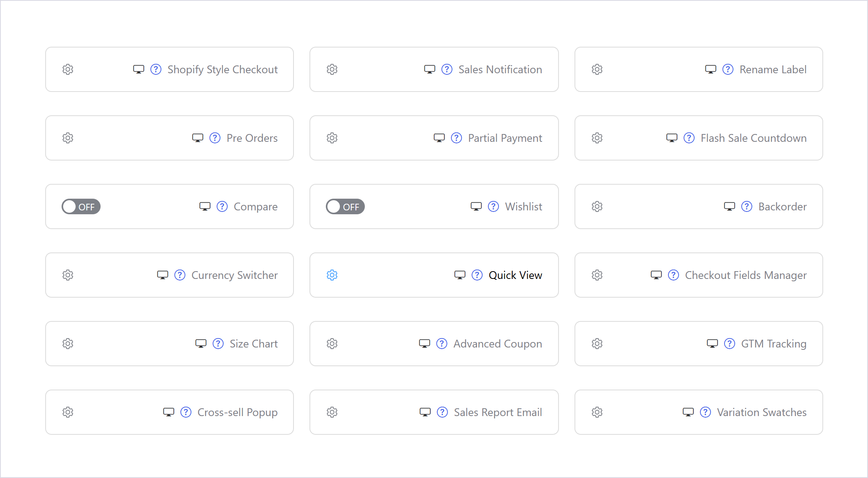The image size is (868, 478).
Task: Open settings gear for Sales Report Email
Action: pyautogui.click(x=332, y=412)
